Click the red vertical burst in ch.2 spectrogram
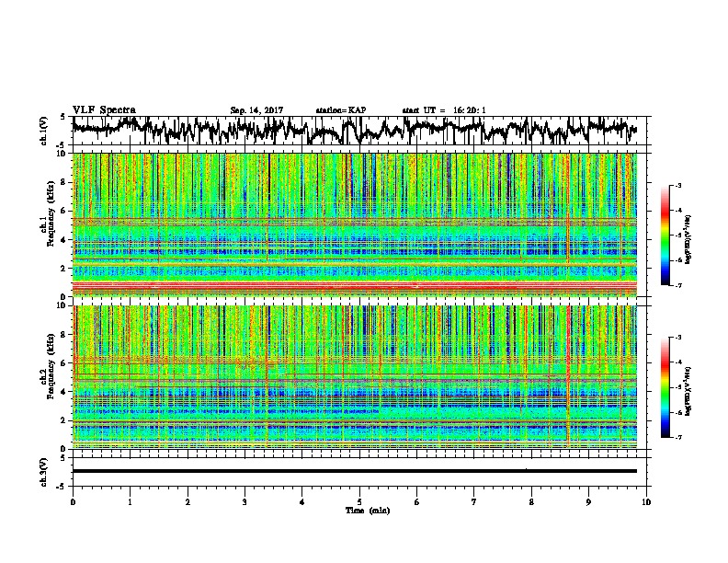The width and height of the screenshot is (728, 563). (x=568, y=377)
